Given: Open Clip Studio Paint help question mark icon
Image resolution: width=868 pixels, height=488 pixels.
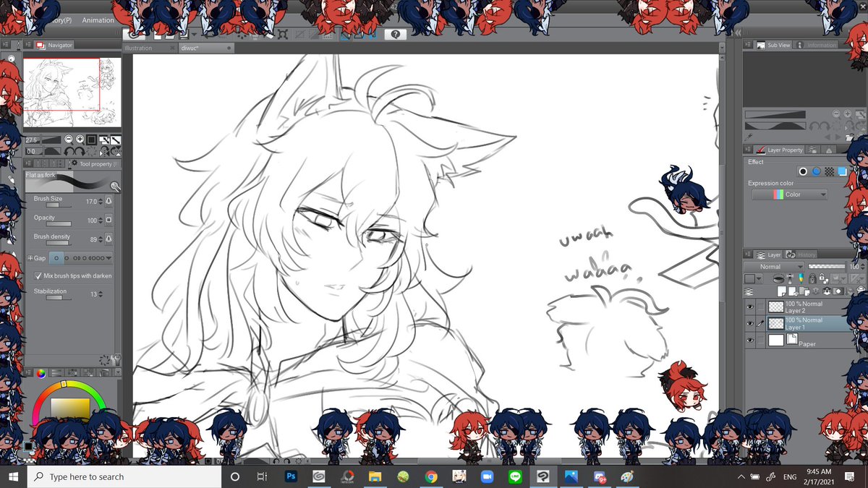Looking at the screenshot, I should coord(394,33).
